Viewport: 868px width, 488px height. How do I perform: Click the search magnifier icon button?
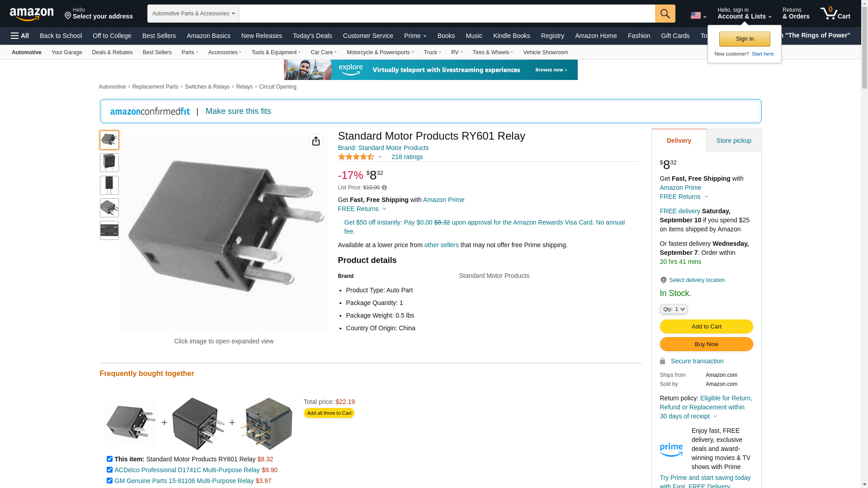(665, 14)
